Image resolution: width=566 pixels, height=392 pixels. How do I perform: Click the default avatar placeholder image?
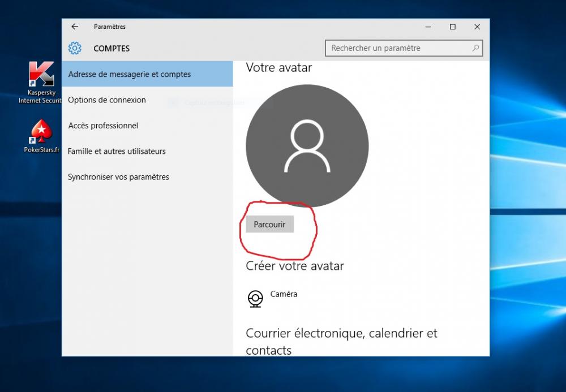(x=307, y=146)
